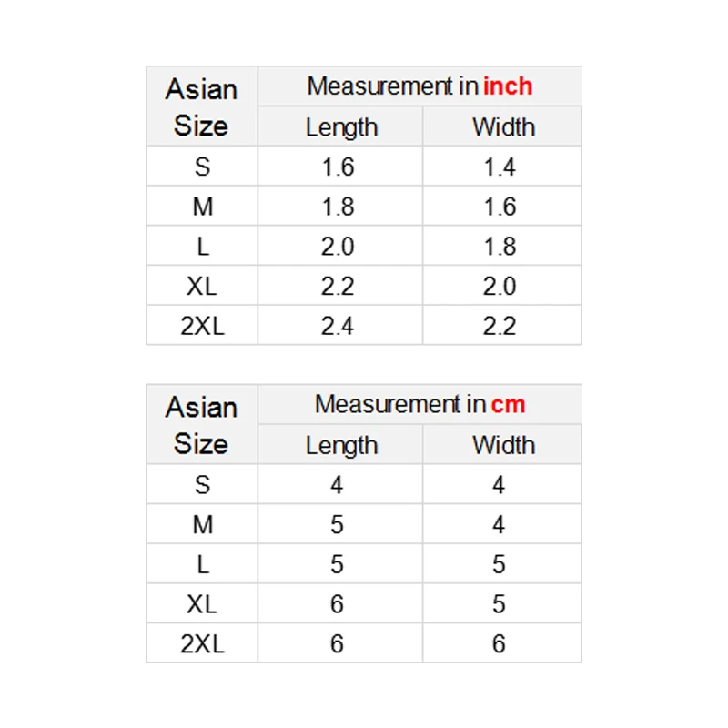Select the S length cell in the cm table
Viewport: 728px width, 728px height.
pyautogui.click(x=337, y=485)
